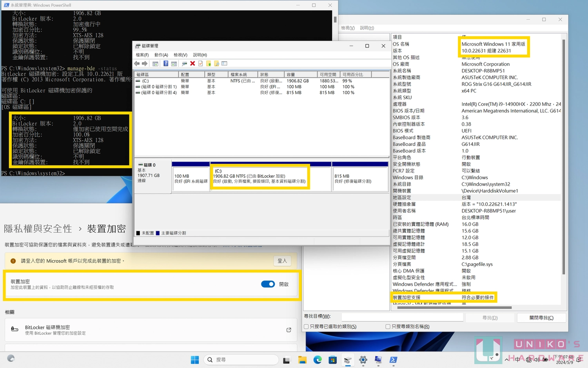
Task: Open BitLocker 磁碟機加密 settings link
Action: 151,330
